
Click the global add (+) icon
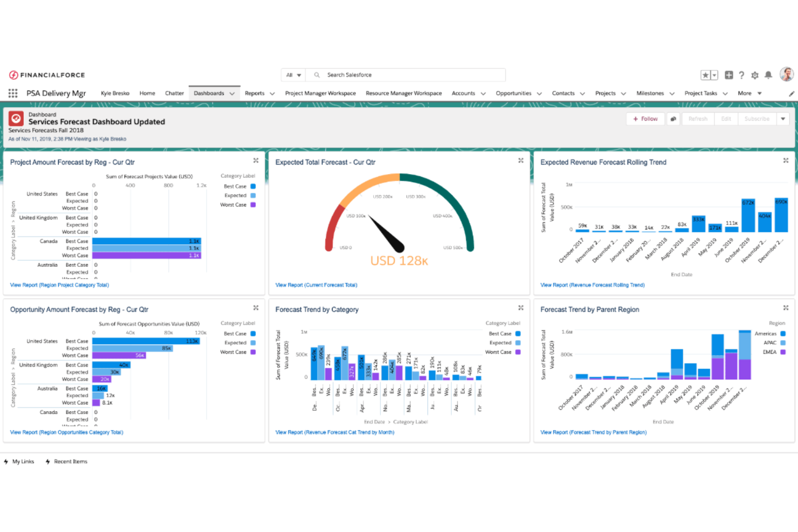coord(728,75)
